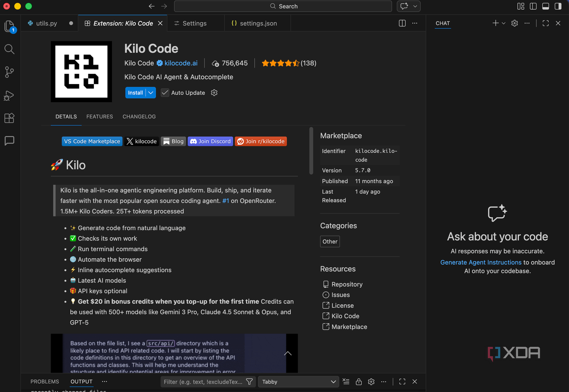
Task: Clear the output with list icon
Action: (346, 382)
